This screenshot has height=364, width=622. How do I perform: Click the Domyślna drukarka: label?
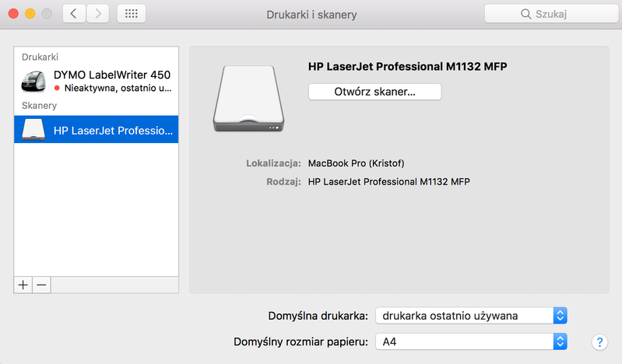(318, 316)
